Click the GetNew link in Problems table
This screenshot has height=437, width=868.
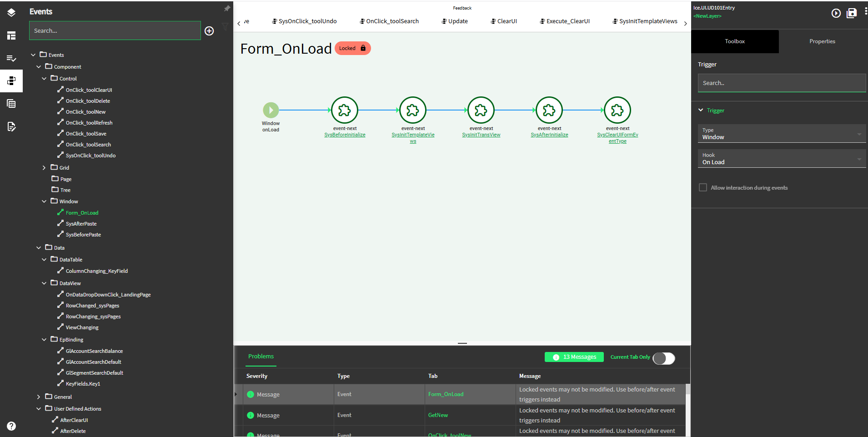438,415
